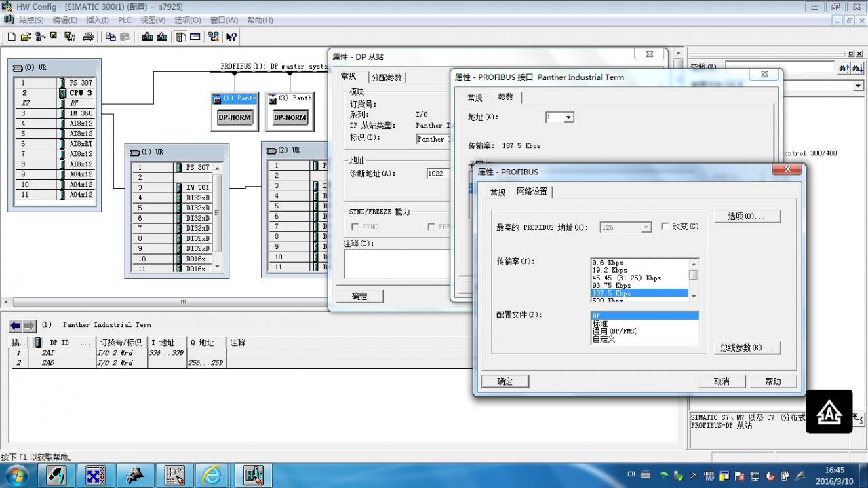Select the (1) Panther DP slave node
The image size is (868, 488).
235,111
